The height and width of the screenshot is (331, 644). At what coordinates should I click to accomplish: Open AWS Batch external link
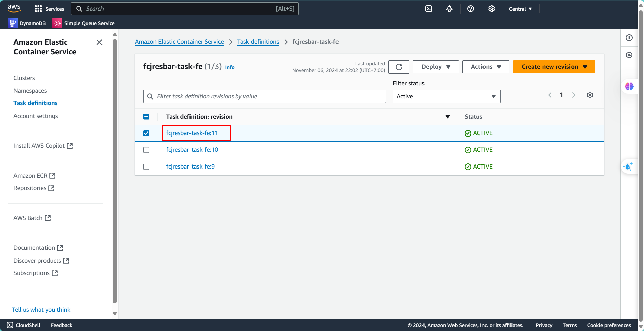pos(32,218)
